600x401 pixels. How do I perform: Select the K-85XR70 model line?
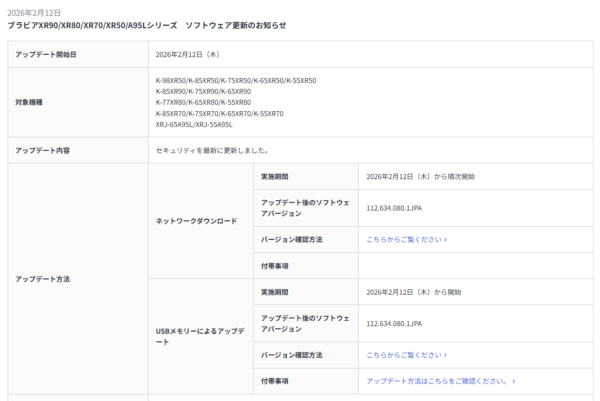[219, 114]
